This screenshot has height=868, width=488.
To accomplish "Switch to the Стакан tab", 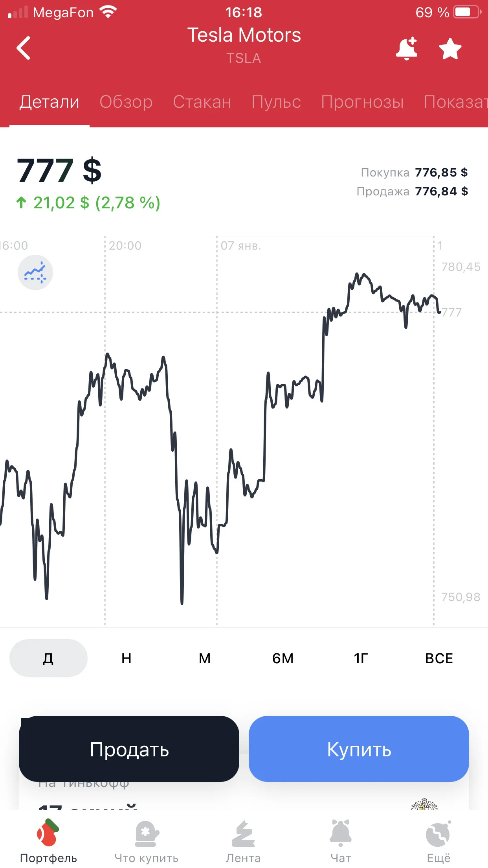I will pos(202,102).
